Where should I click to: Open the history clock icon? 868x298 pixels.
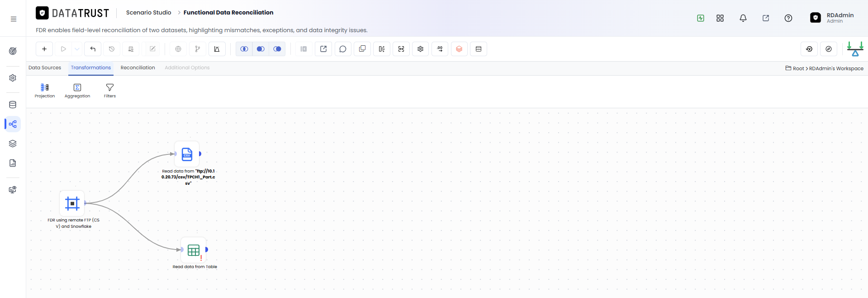click(112, 49)
